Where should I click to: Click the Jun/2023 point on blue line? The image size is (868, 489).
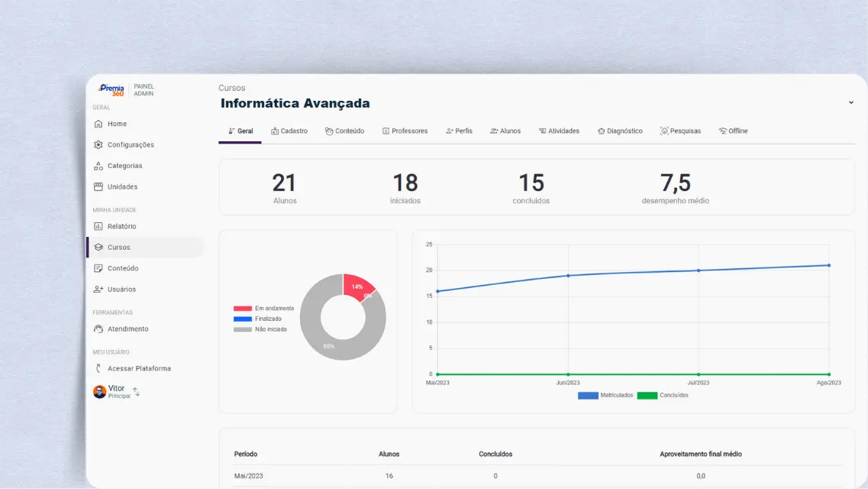pyautogui.click(x=568, y=276)
